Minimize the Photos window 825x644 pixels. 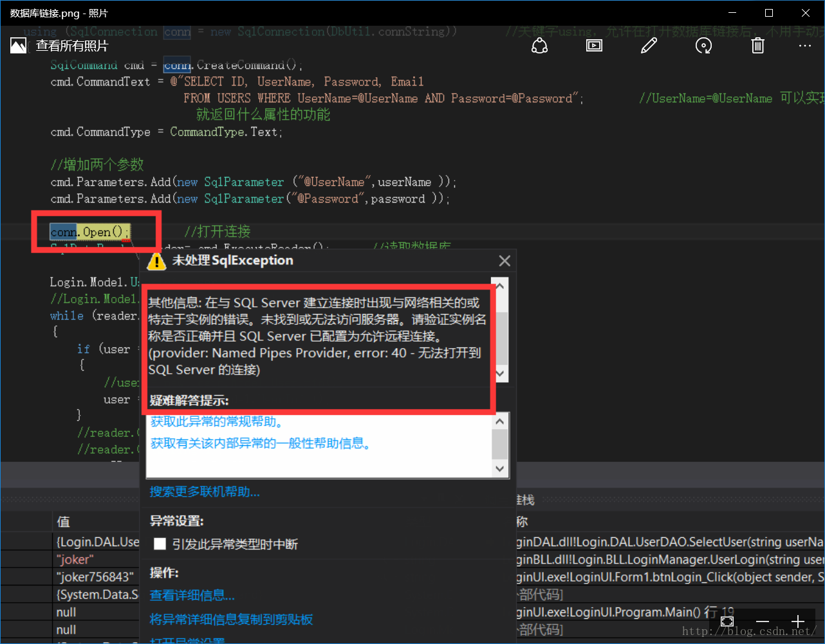pos(732,13)
